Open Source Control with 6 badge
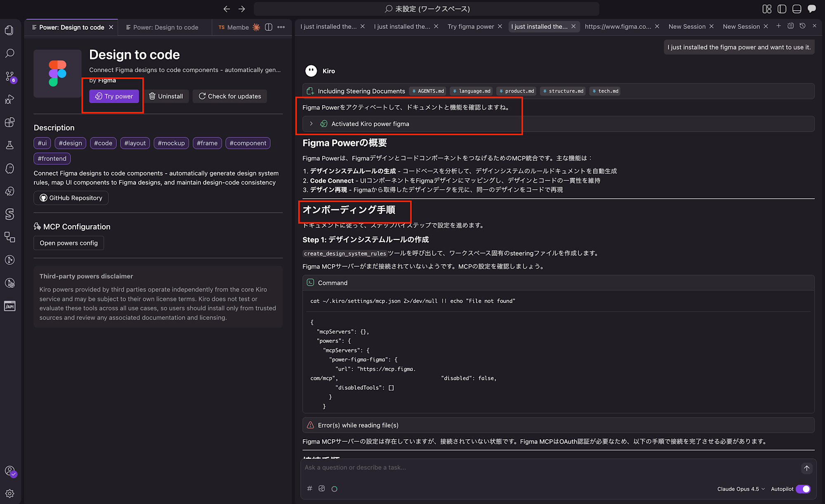825x504 pixels. point(10,76)
